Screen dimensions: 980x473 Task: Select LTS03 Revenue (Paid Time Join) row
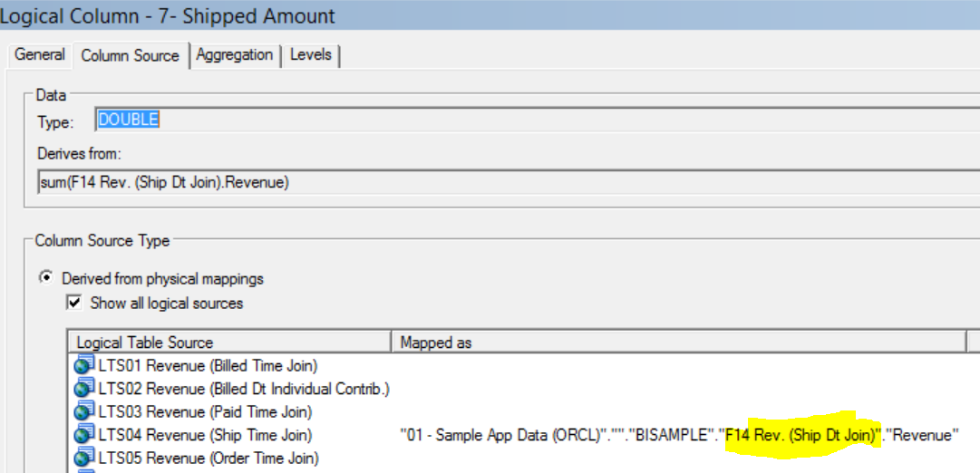(205, 411)
